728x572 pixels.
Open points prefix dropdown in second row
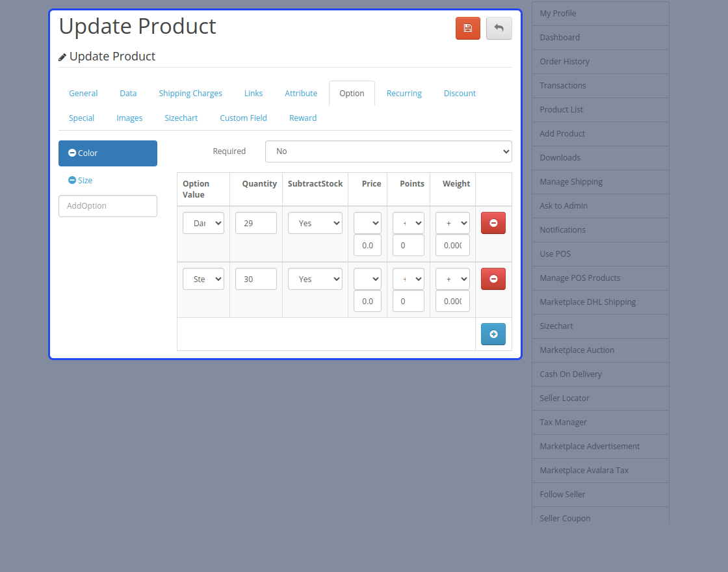408,279
